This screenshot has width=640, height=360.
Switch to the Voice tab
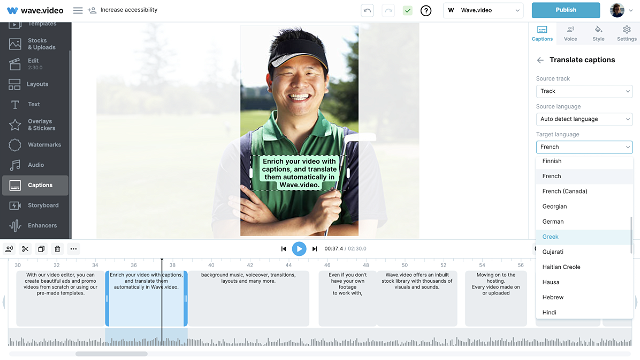point(570,33)
